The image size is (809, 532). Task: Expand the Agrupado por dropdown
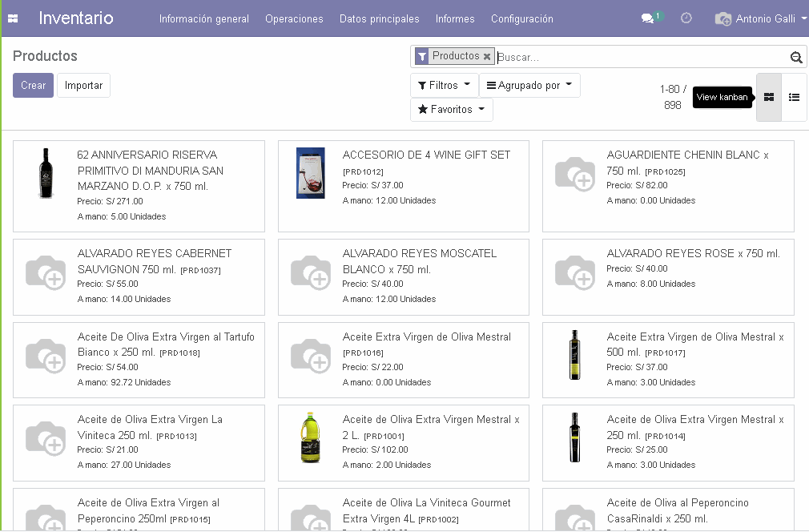coord(529,85)
